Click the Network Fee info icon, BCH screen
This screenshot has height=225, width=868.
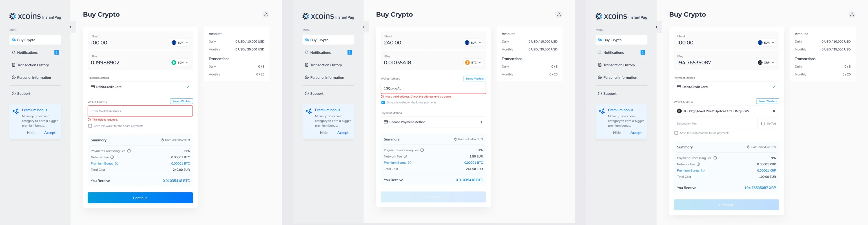click(112, 157)
